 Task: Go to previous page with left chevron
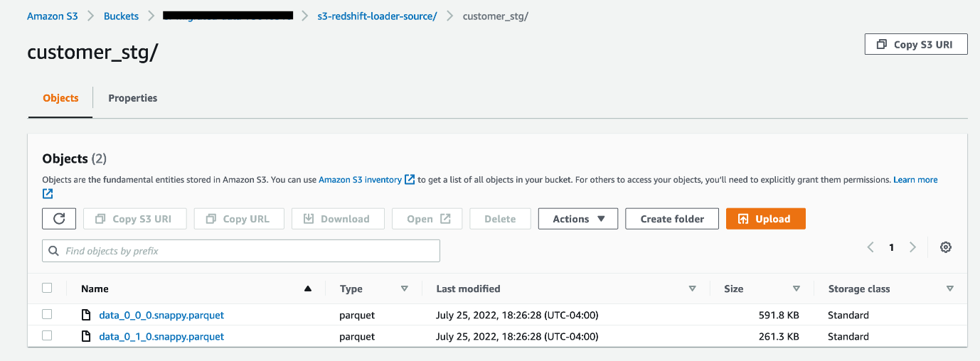[x=870, y=247]
